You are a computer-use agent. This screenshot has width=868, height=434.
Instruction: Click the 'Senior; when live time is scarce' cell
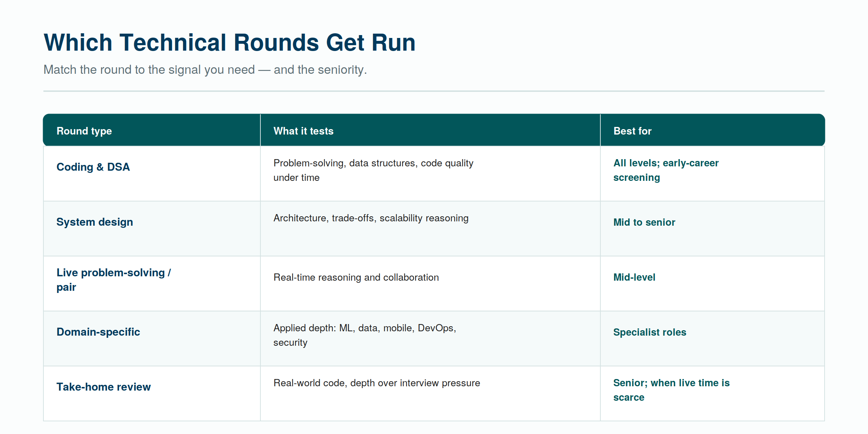671,390
